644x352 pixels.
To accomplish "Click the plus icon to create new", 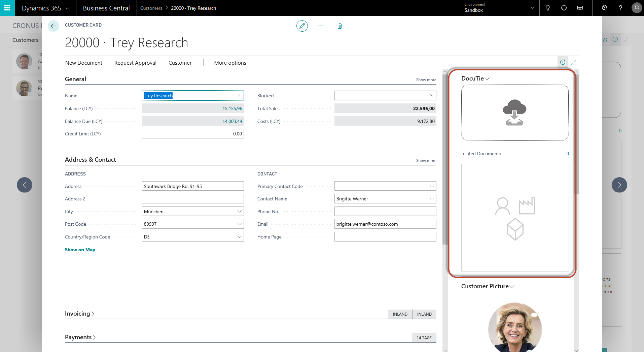I will 321,26.
